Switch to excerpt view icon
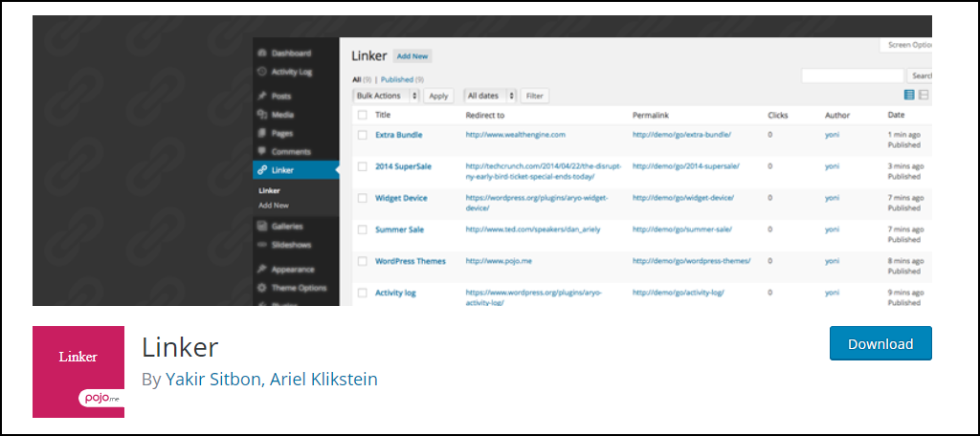This screenshot has height=436, width=980. point(924,95)
